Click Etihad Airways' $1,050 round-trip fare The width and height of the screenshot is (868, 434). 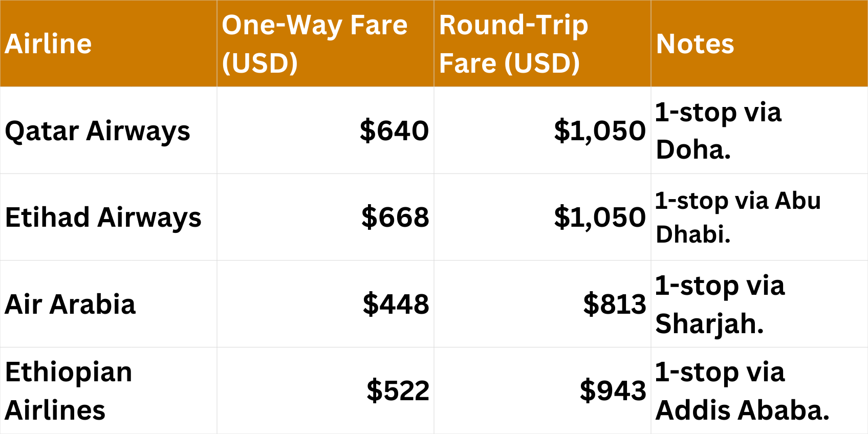click(600, 218)
